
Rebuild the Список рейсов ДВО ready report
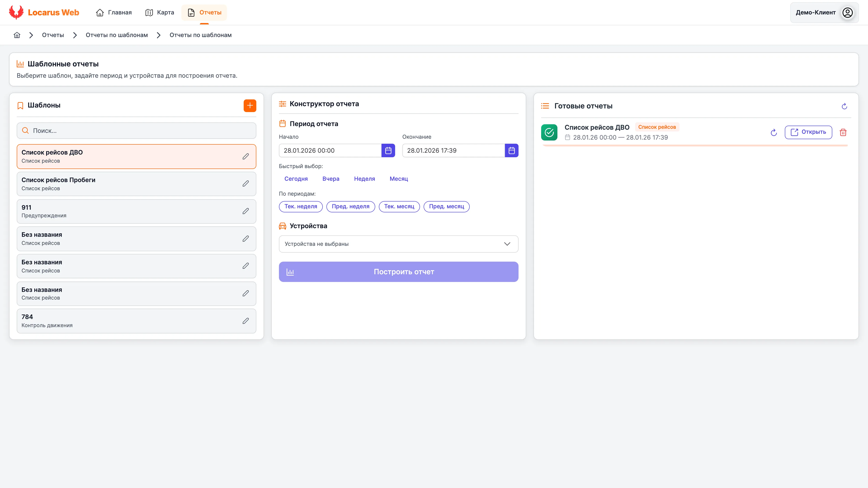pyautogui.click(x=774, y=132)
